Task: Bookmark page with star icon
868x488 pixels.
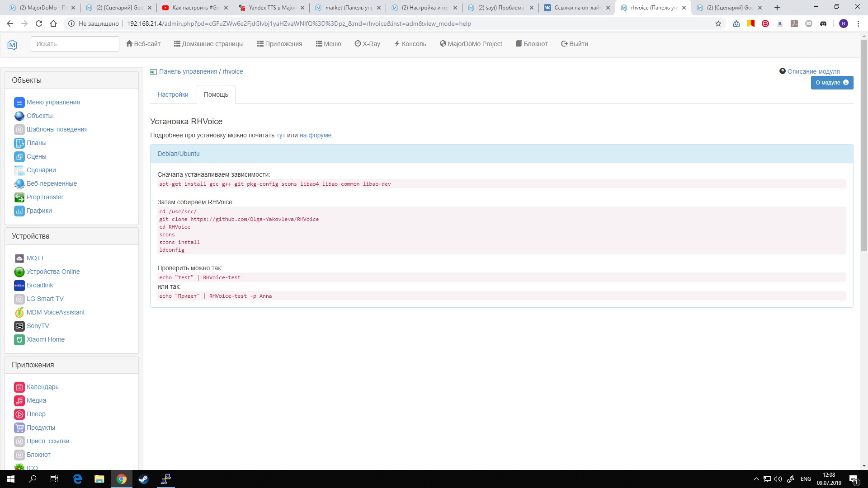Action: (718, 23)
